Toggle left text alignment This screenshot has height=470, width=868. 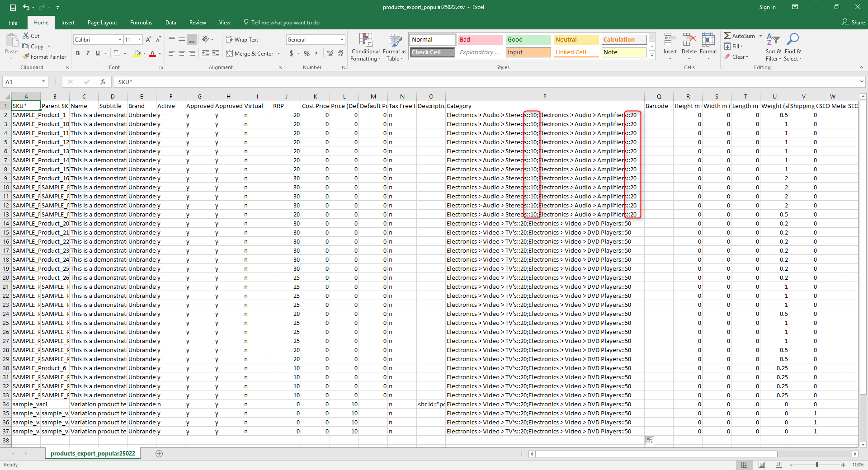[x=172, y=53]
